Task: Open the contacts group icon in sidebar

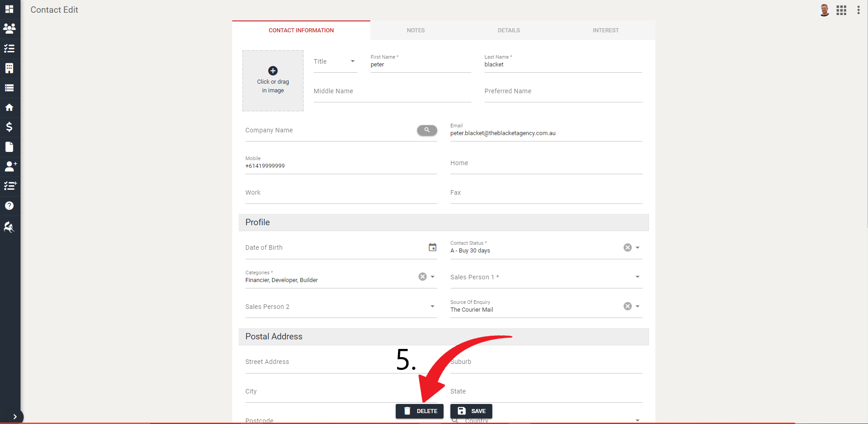Action: [x=9, y=29]
